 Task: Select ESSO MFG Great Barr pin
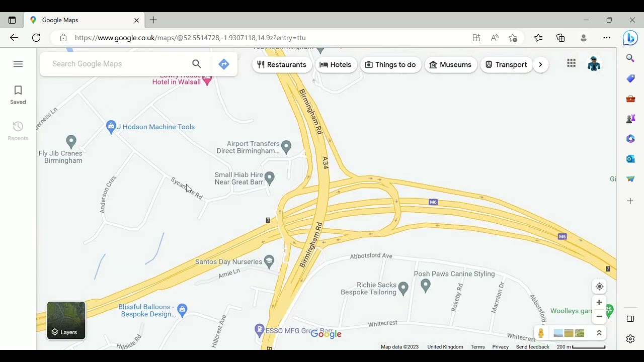(x=260, y=330)
